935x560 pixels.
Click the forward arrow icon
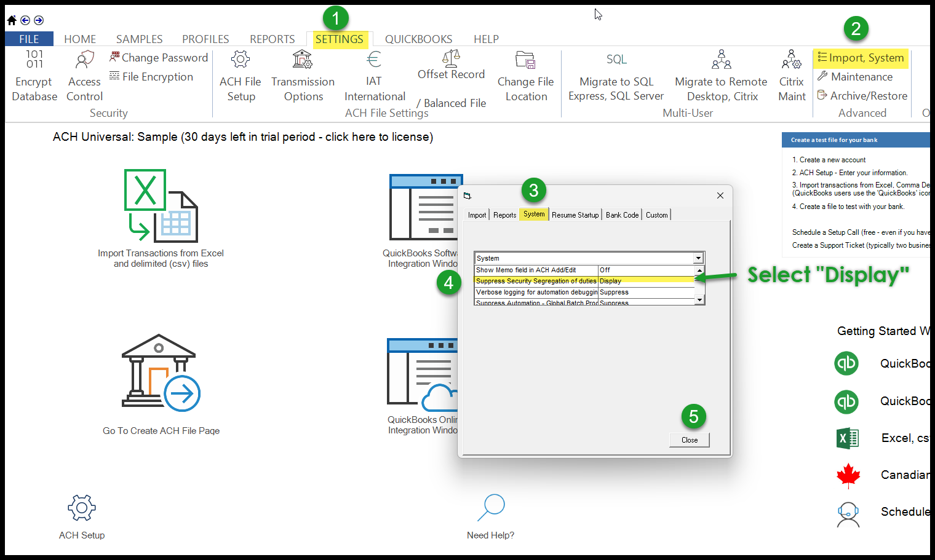click(x=38, y=20)
